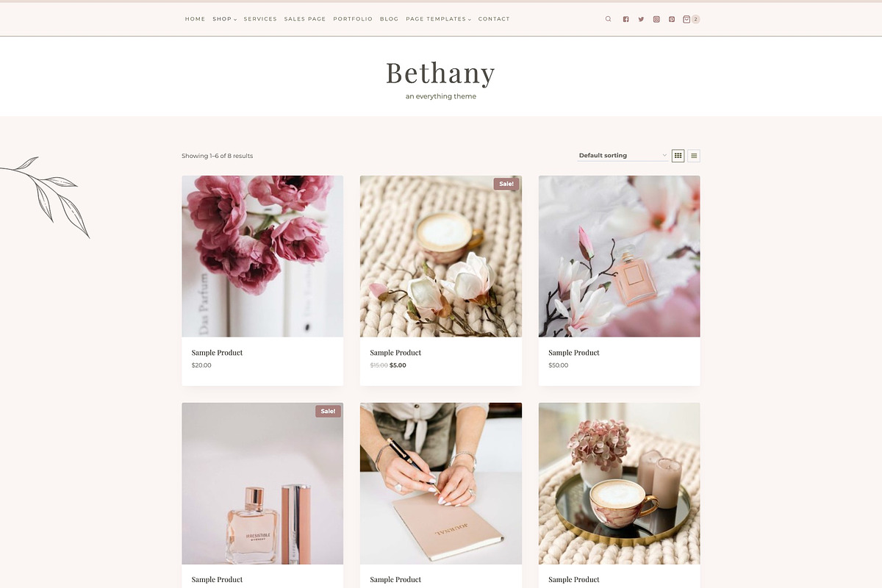The width and height of the screenshot is (882, 588).
Task: Open the Sales Page menu item
Action: tap(305, 19)
